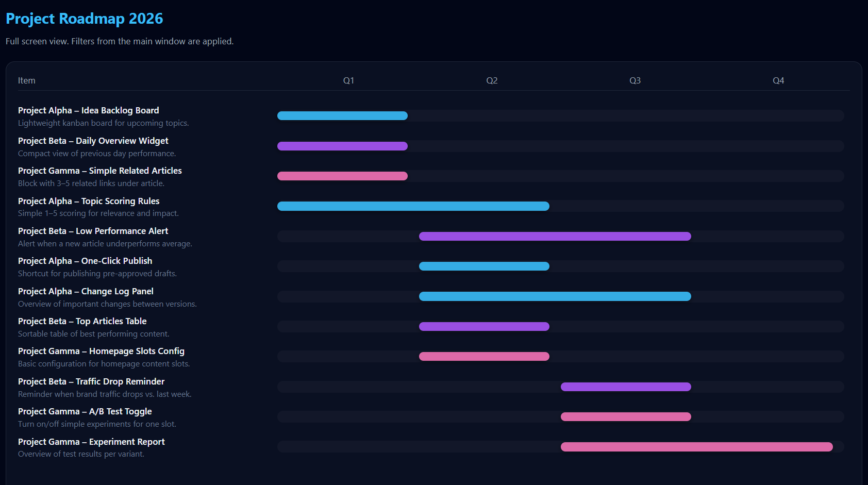Select the Q1 column header
The image size is (868, 485).
(x=348, y=80)
